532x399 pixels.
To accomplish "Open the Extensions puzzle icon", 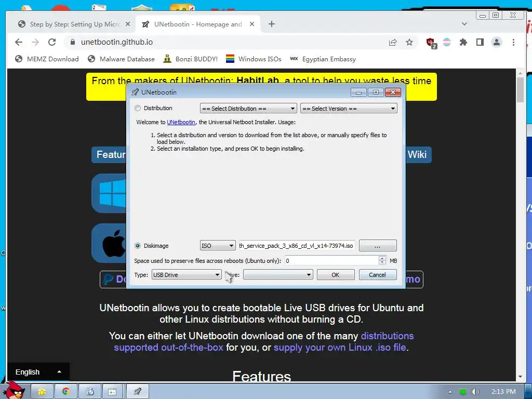I will click(463, 42).
